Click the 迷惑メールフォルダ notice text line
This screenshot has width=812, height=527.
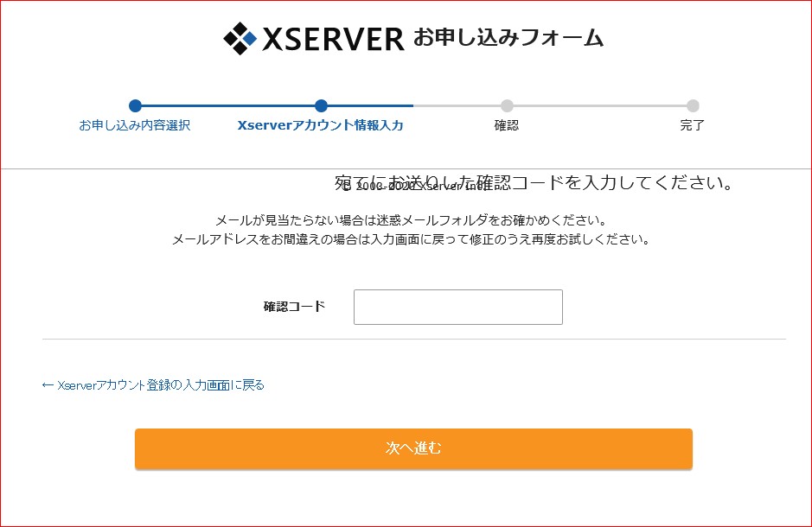tap(411, 220)
